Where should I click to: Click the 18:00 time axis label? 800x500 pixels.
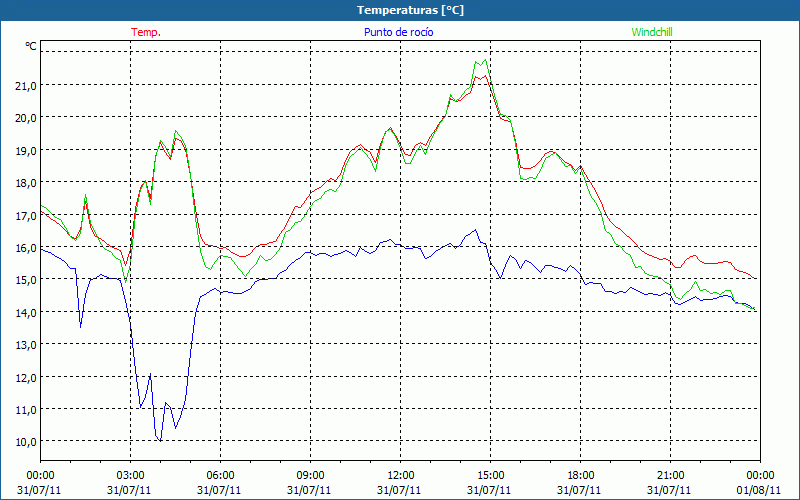(x=581, y=476)
